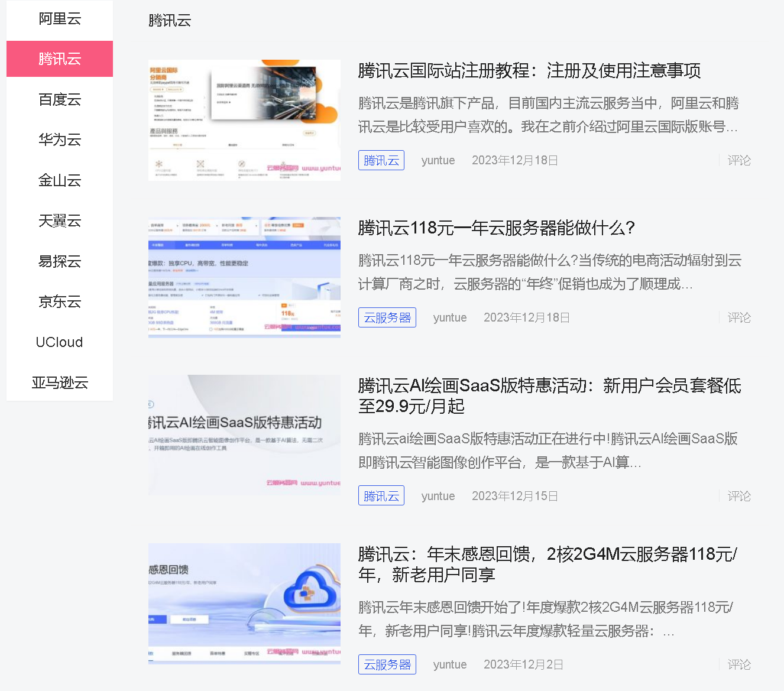Open author yuntue on AI绘画SaaS article
Viewport: 784px width, 691px height.
pyautogui.click(x=438, y=496)
